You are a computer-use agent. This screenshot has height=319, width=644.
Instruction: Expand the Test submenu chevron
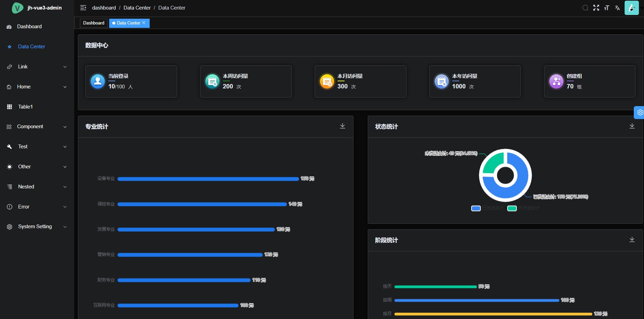(65, 147)
